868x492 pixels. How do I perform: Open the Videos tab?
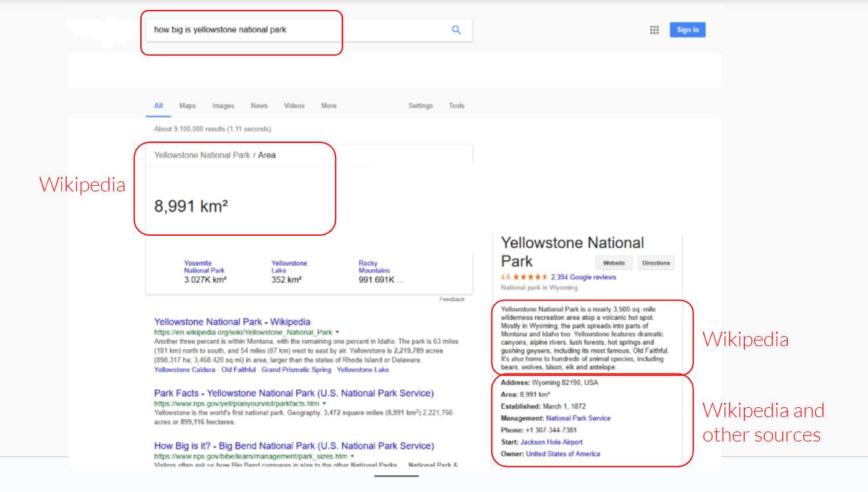pos(294,106)
